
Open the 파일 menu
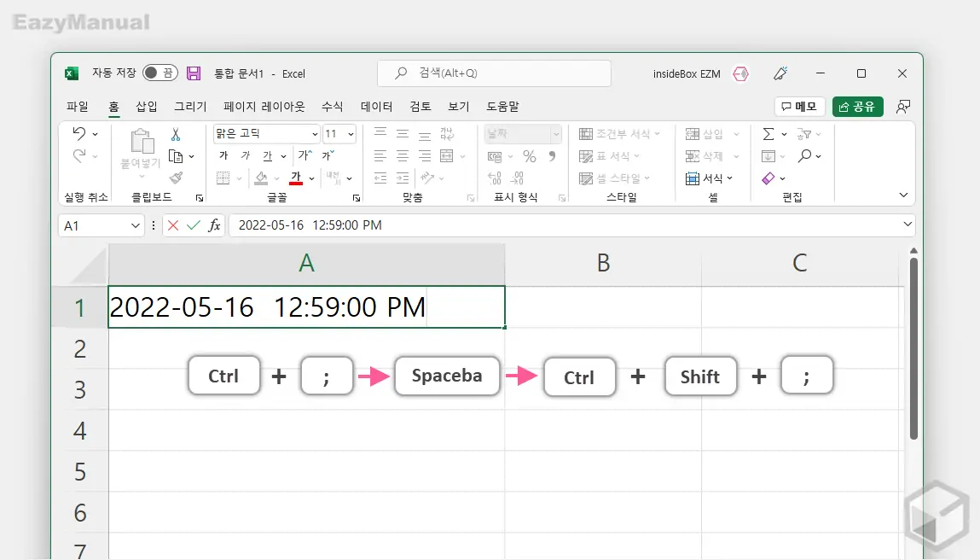click(76, 106)
